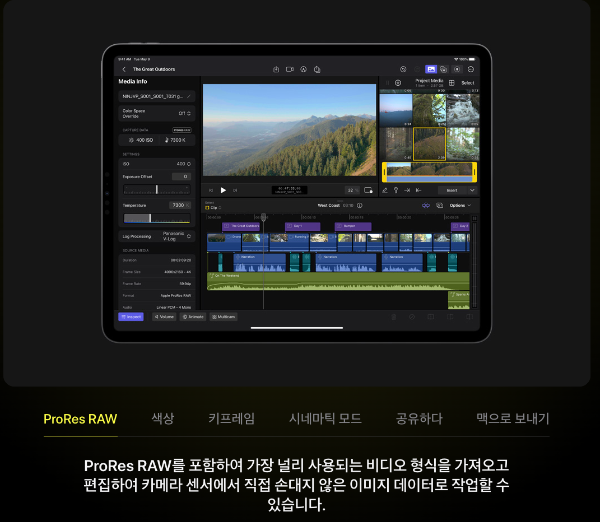Jump to the next edit point
This screenshot has height=522, width=600.
click(x=235, y=190)
